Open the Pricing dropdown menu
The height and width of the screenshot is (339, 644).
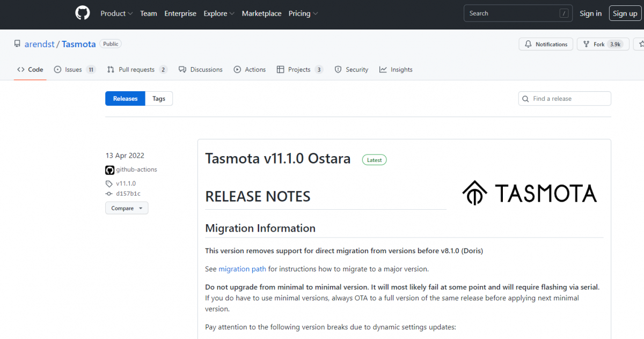[x=303, y=13]
